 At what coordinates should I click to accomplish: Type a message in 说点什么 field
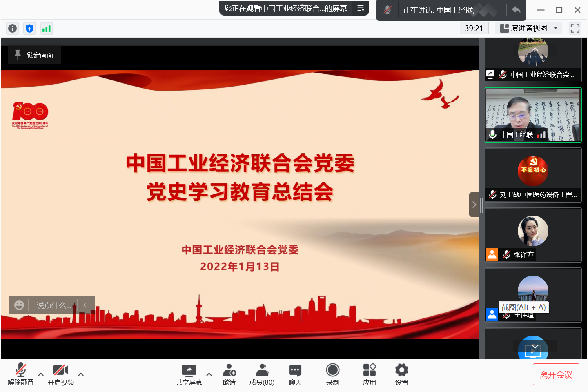53,305
